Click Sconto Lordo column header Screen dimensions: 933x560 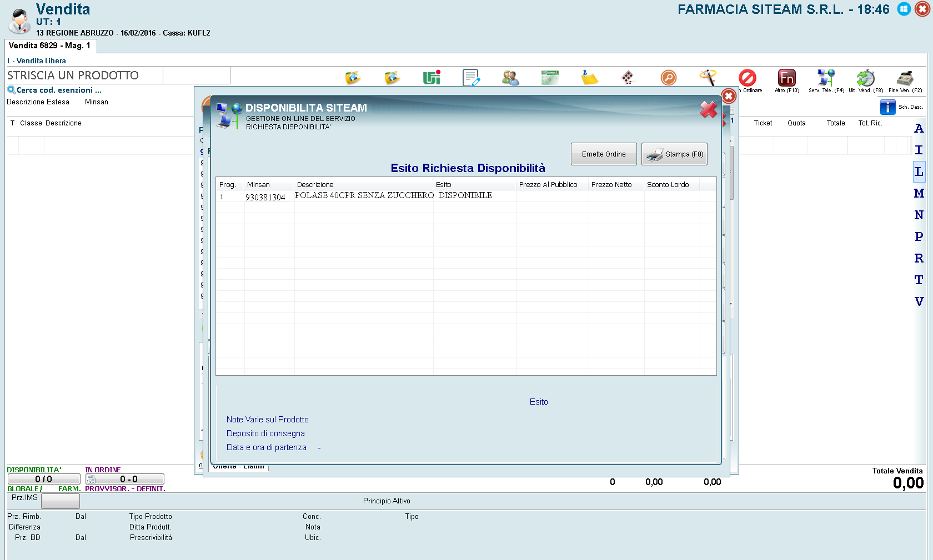(x=672, y=184)
